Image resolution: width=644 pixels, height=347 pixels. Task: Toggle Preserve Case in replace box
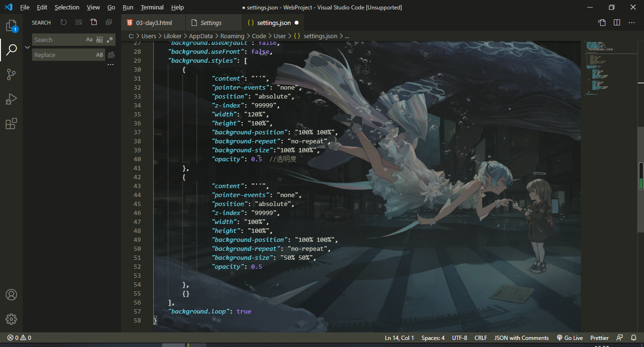[x=99, y=55]
